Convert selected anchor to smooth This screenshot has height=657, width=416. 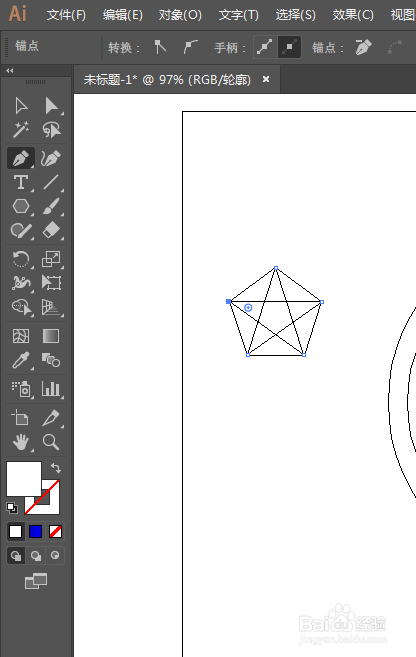191,47
